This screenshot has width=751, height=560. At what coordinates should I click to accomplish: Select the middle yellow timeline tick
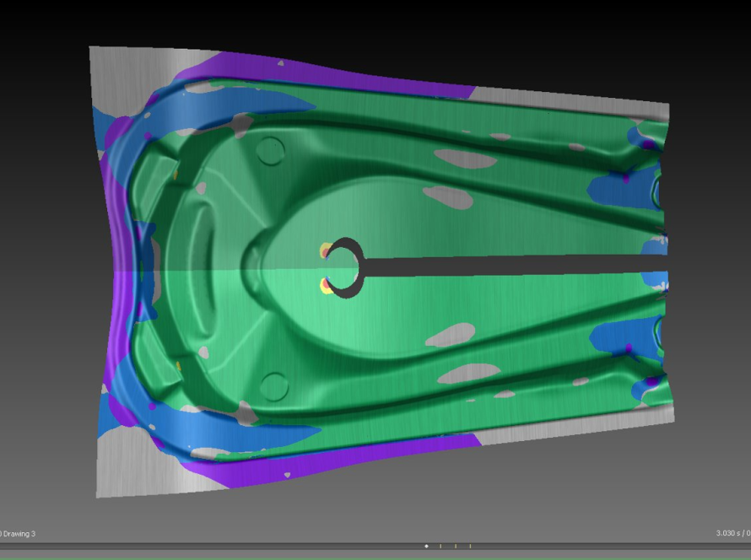pyautogui.click(x=456, y=546)
